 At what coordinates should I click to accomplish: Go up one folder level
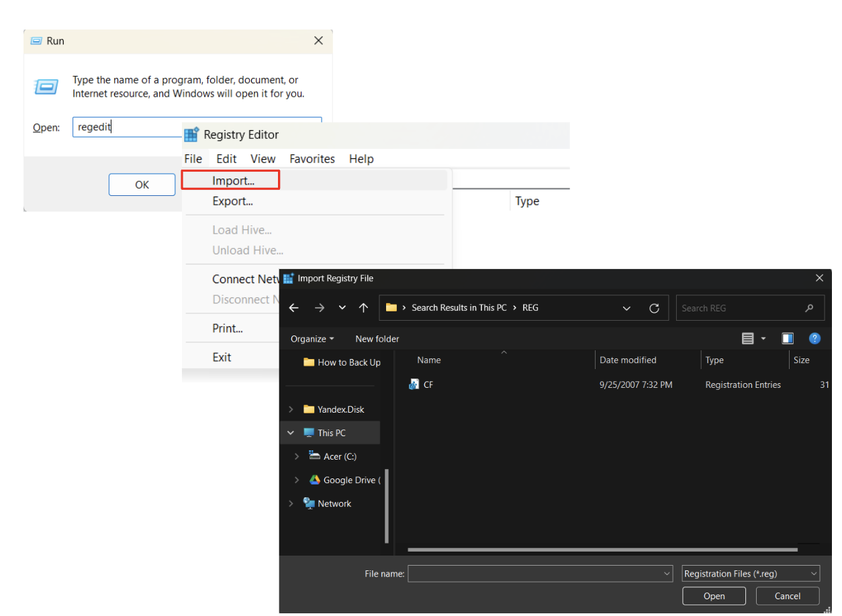(363, 307)
